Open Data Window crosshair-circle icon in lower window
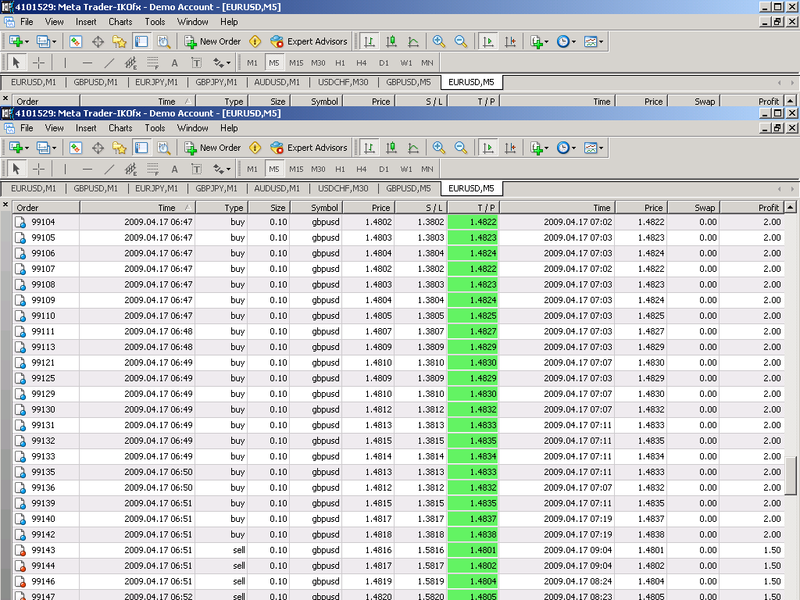The image size is (800, 600). pyautogui.click(x=97, y=148)
